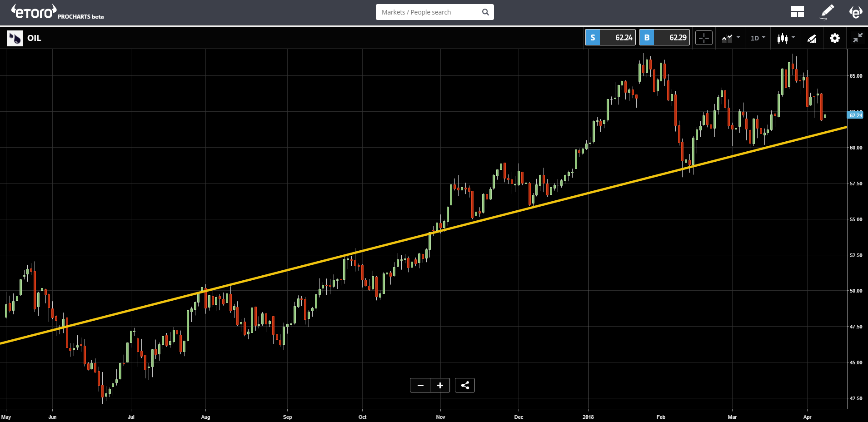Collapse the chart from fullscreen

[858, 38]
